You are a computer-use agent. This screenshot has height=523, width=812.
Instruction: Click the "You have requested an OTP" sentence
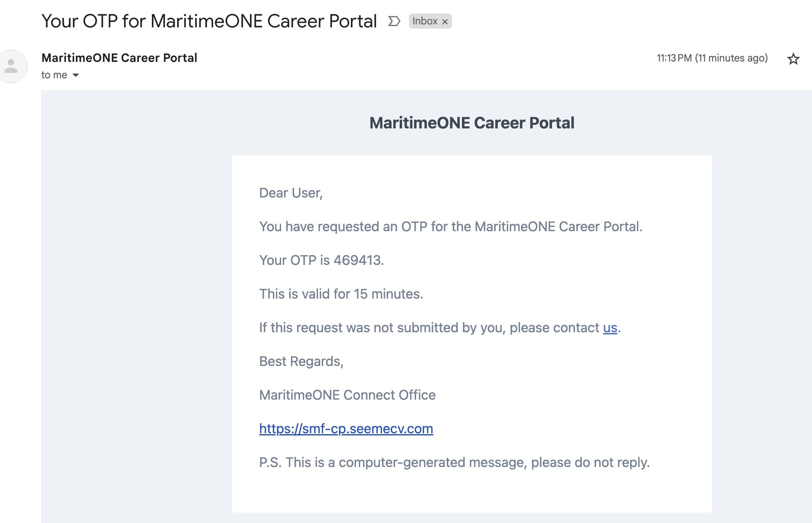click(x=451, y=227)
